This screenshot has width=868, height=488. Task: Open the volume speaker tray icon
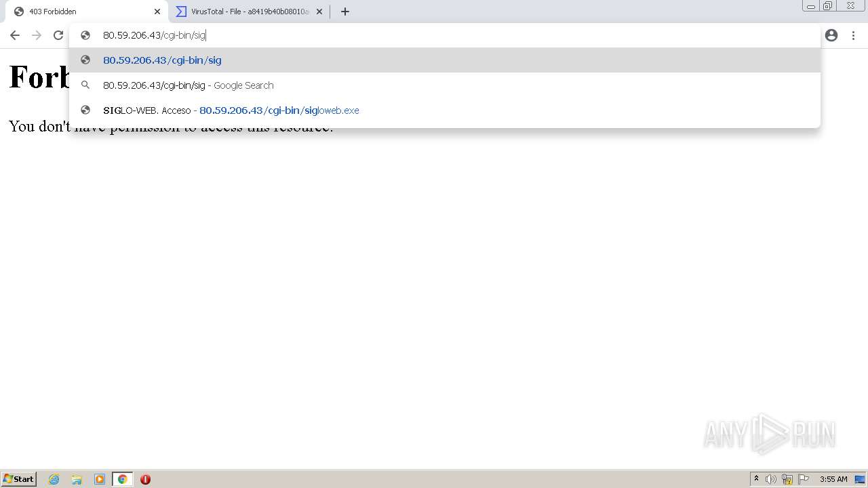[771, 479]
